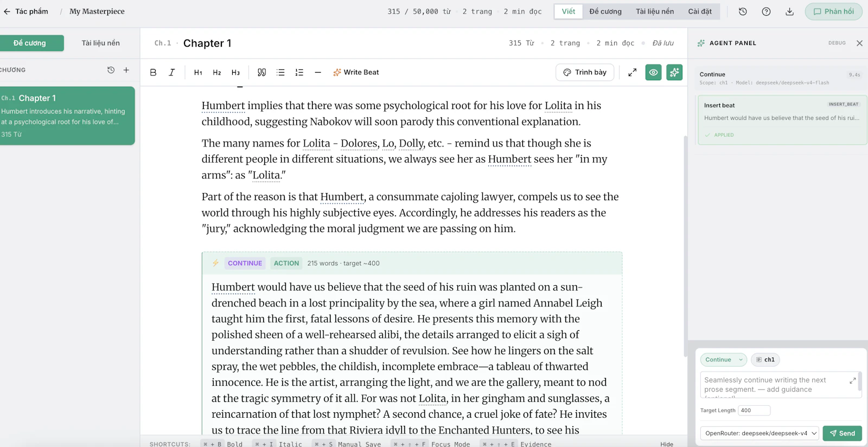Click the My Masterpiece breadcrumb title

click(x=97, y=11)
